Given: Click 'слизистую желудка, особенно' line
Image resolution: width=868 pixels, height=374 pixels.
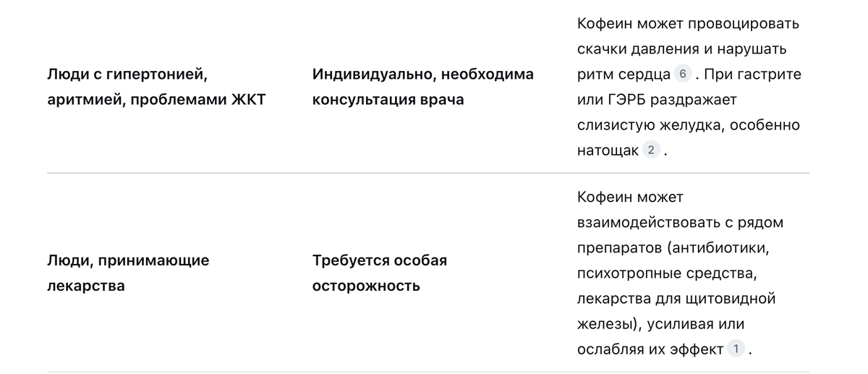Looking at the screenshot, I should pyautogui.click(x=689, y=125).
